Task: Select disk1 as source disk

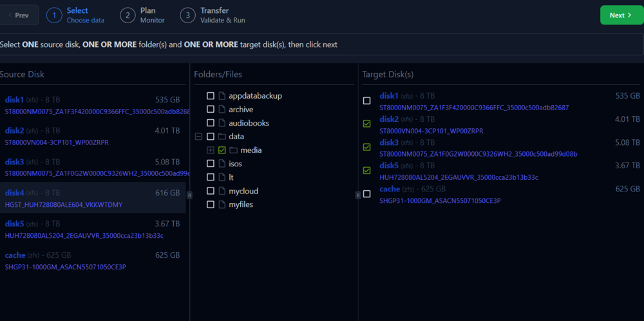Action: click(x=93, y=105)
